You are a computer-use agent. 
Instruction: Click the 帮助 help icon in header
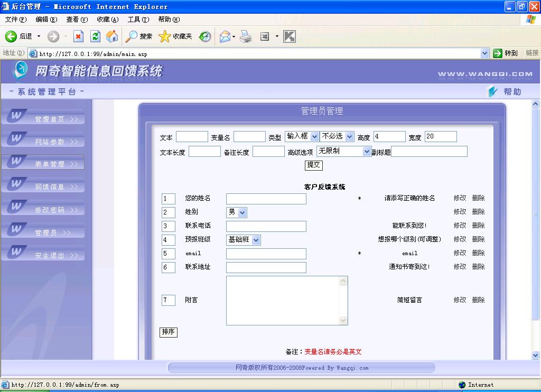(x=505, y=92)
